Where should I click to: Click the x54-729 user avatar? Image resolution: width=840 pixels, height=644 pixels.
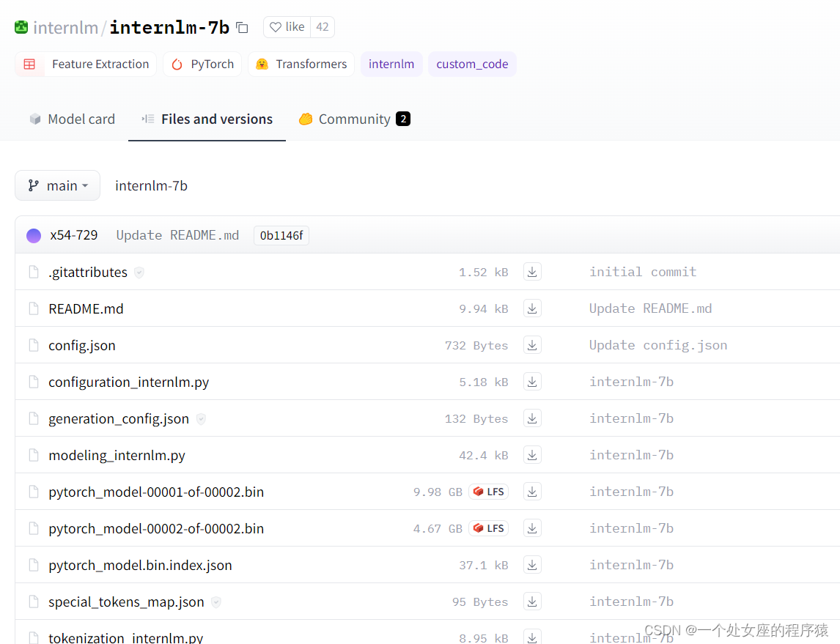[34, 235]
